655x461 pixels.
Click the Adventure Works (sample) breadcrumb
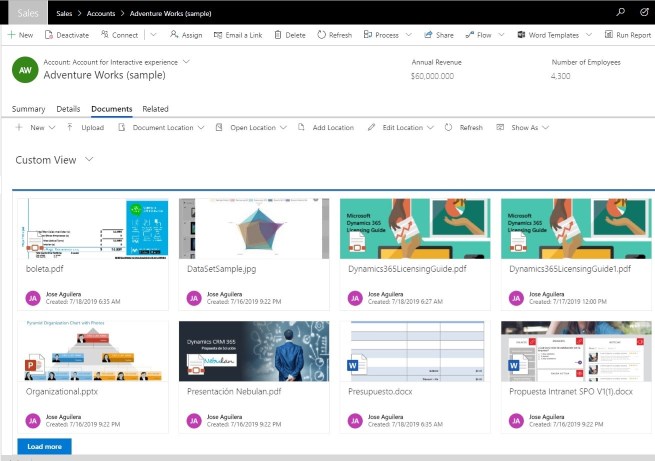(x=170, y=13)
